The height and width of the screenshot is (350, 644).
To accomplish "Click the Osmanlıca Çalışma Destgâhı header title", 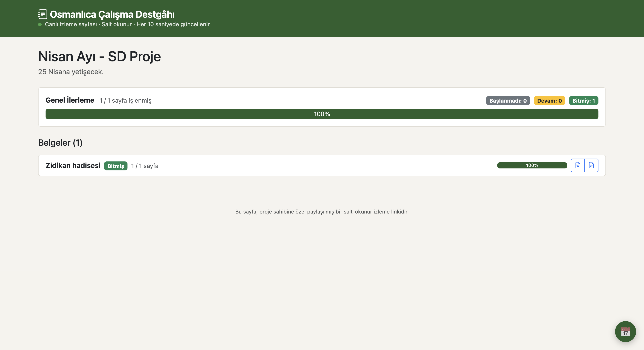I will [x=112, y=14].
